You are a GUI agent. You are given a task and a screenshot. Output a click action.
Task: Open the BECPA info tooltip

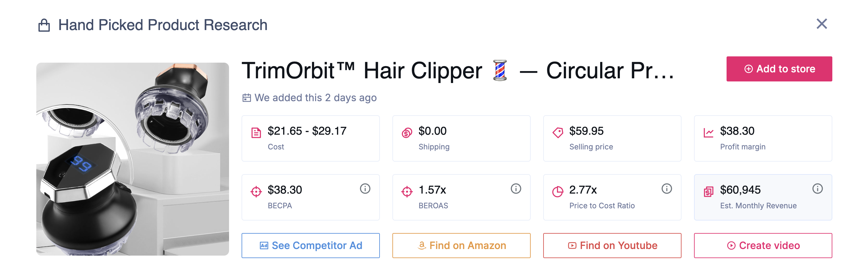tap(365, 189)
